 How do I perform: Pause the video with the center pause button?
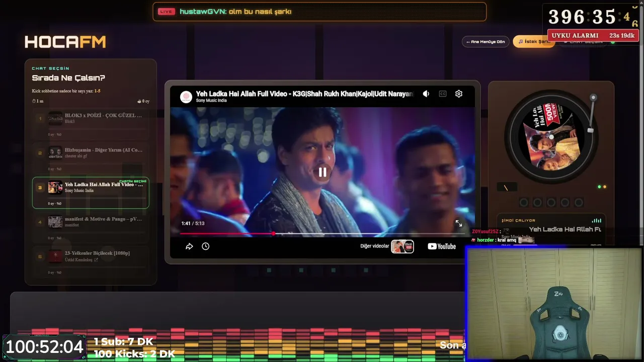click(x=322, y=172)
